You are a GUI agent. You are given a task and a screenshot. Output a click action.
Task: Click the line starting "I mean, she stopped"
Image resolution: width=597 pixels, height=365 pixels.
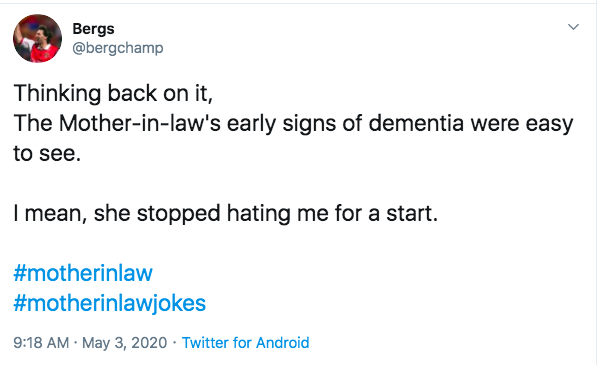click(x=226, y=213)
